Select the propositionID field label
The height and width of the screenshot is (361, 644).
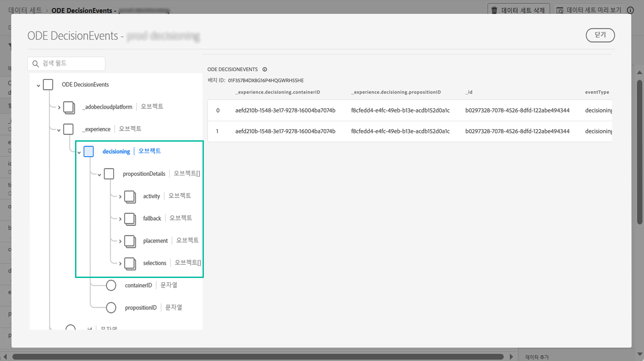coord(141,307)
